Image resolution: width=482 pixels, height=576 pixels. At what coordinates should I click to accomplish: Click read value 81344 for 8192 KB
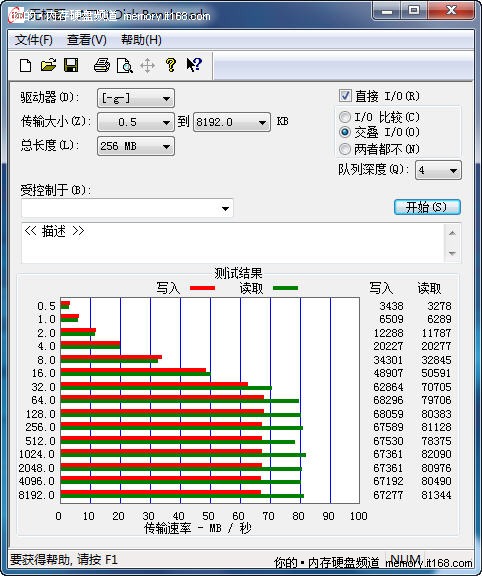(x=436, y=495)
